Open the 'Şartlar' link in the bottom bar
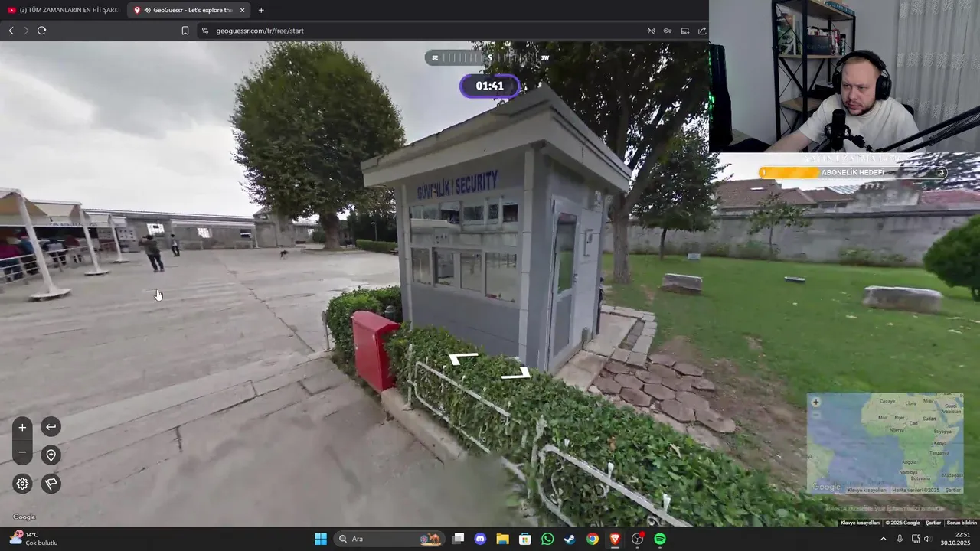This screenshot has width=980, height=551. pyautogui.click(x=933, y=523)
